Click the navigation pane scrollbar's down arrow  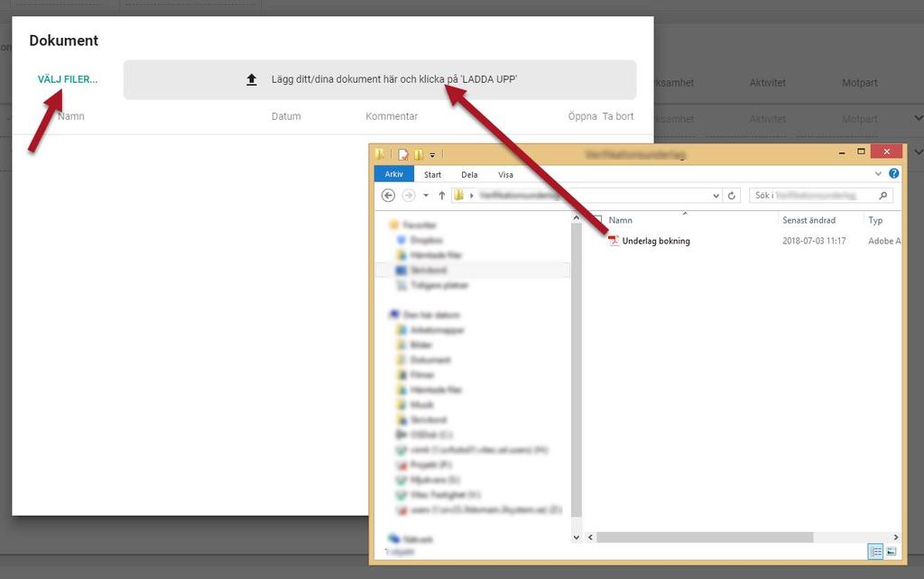click(x=577, y=538)
